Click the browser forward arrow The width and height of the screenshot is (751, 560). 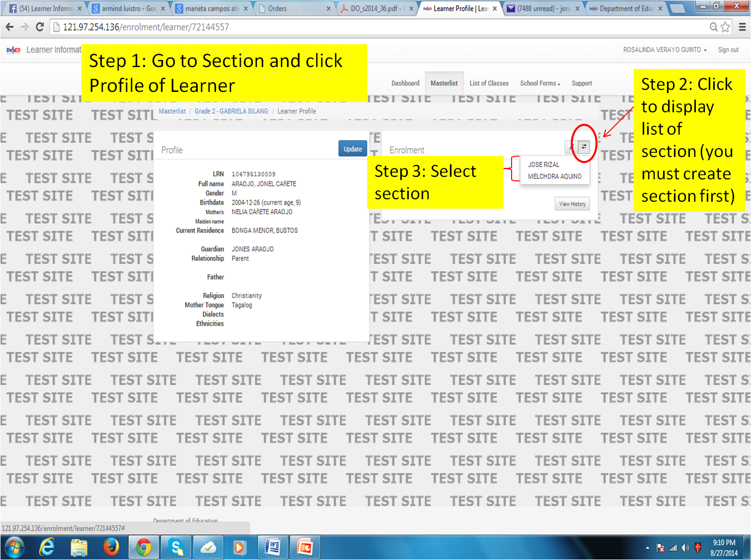tap(24, 27)
